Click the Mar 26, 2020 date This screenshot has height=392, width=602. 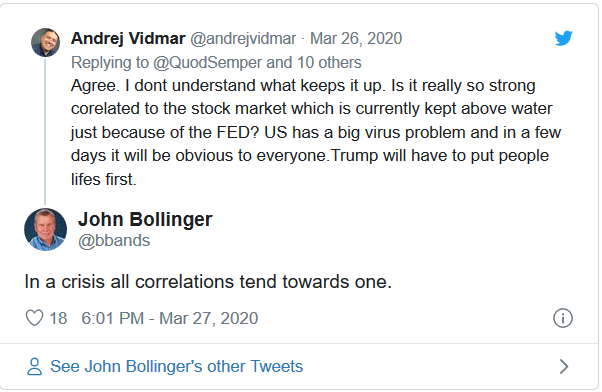pyautogui.click(x=356, y=38)
